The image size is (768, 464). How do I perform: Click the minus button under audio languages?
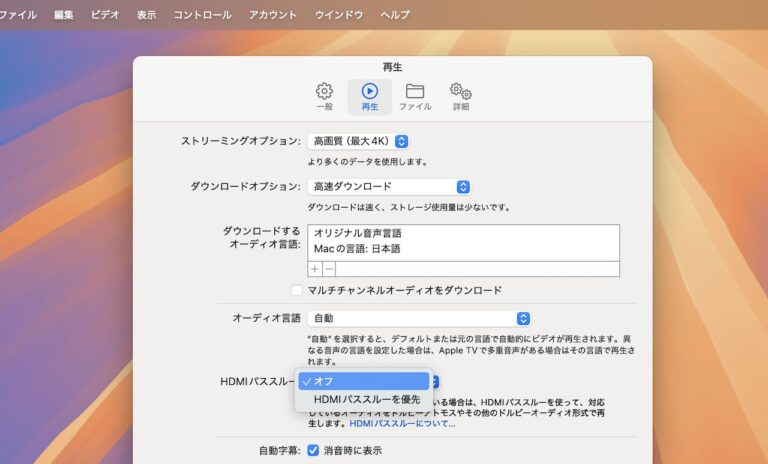pos(329,269)
